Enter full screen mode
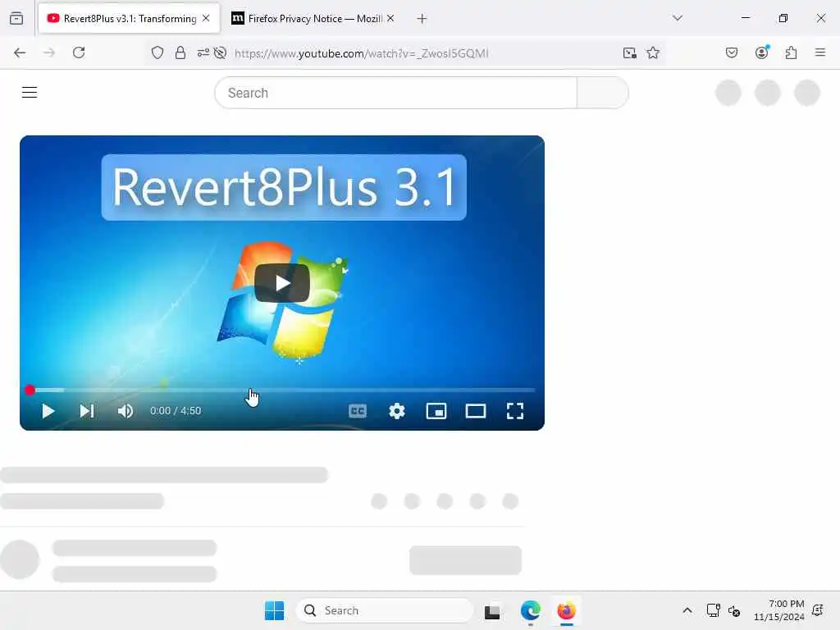Image resolution: width=840 pixels, height=630 pixels. tap(515, 411)
